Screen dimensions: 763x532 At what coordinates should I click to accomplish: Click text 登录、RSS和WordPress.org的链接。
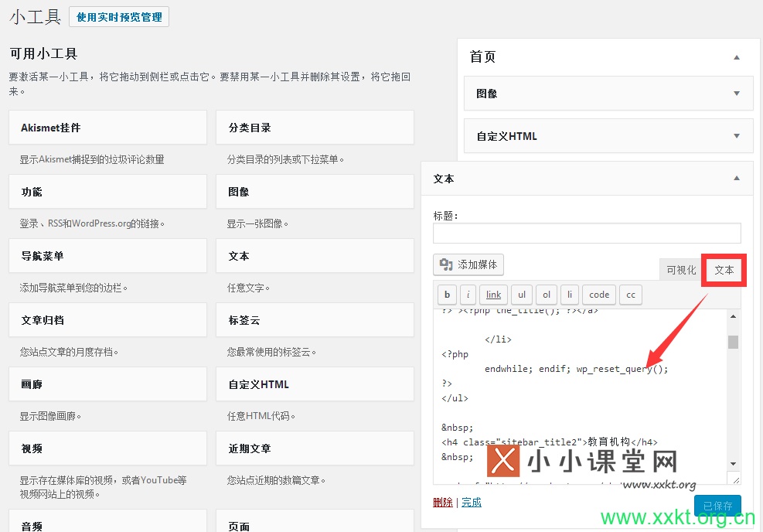pyautogui.click(x=92, y=223)
